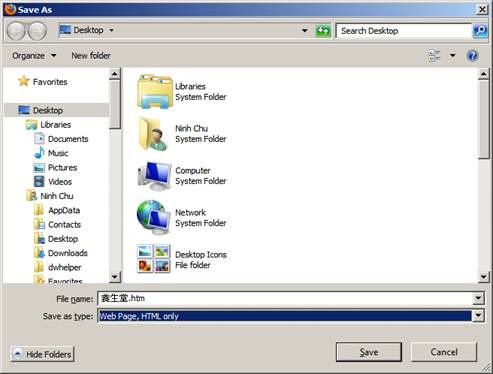
Task: Select the Network system folder icon
Action: 154,217
